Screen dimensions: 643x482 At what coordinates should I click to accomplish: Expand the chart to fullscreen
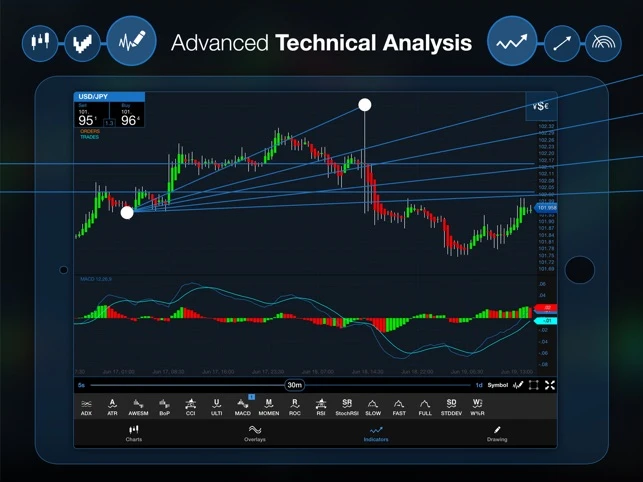pos(550,385)
